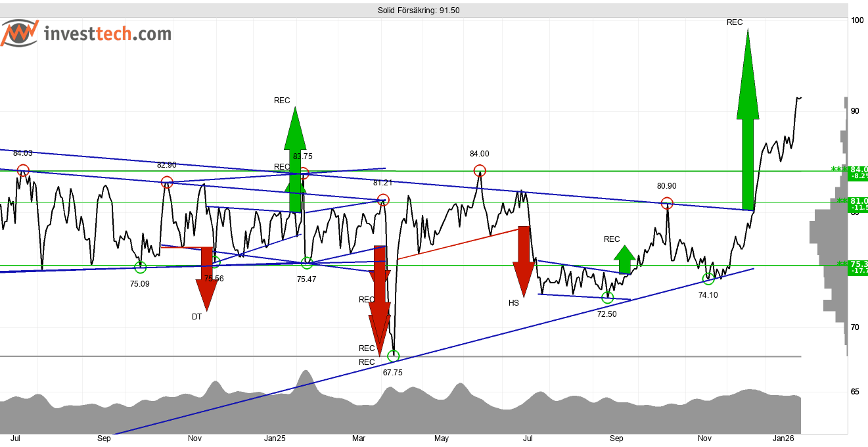Click the red DT arrow
The width and height of the screenshot is (868, 447).
[207, 277]
